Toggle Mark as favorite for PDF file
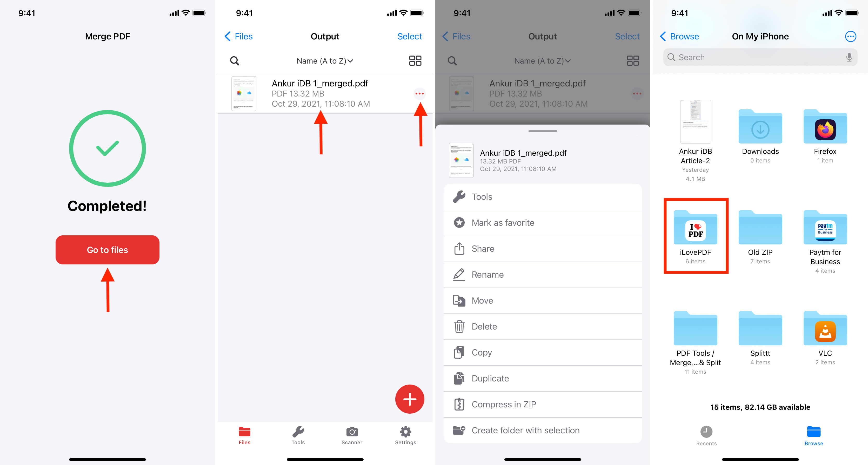 (543, 222)
